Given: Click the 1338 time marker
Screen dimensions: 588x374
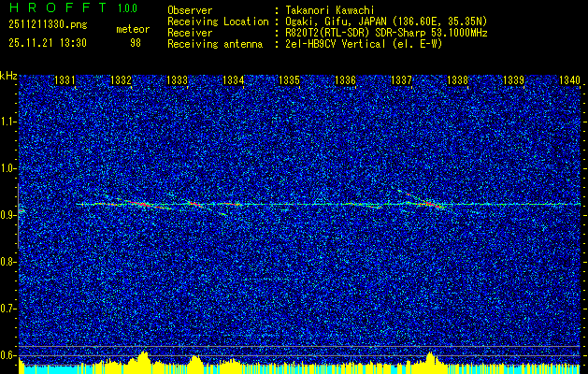Looking at the screenshot, I should [457, 80].
